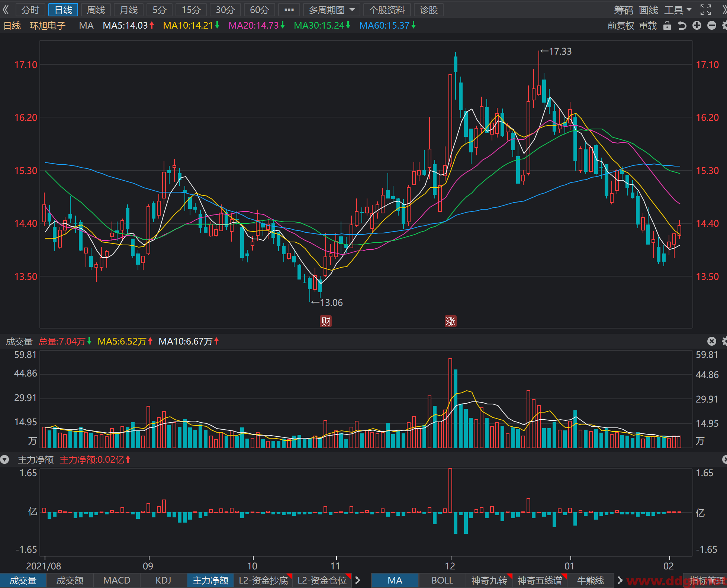Click volume MA10:6.67万 legend
This screenshot has height=588, width=727.
pos(189,342)
